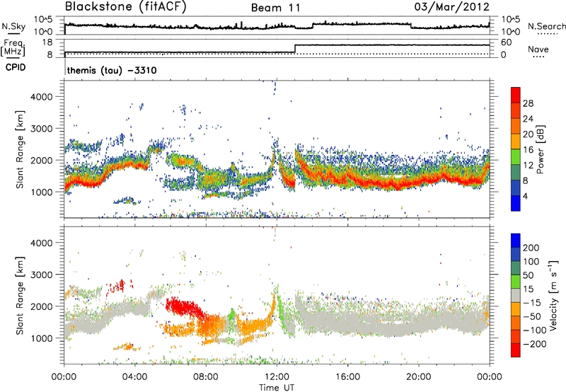Click the "-50" Velocity colorbar tick value
The height and width of the screenshot is (392, 566).
[532, 316]
